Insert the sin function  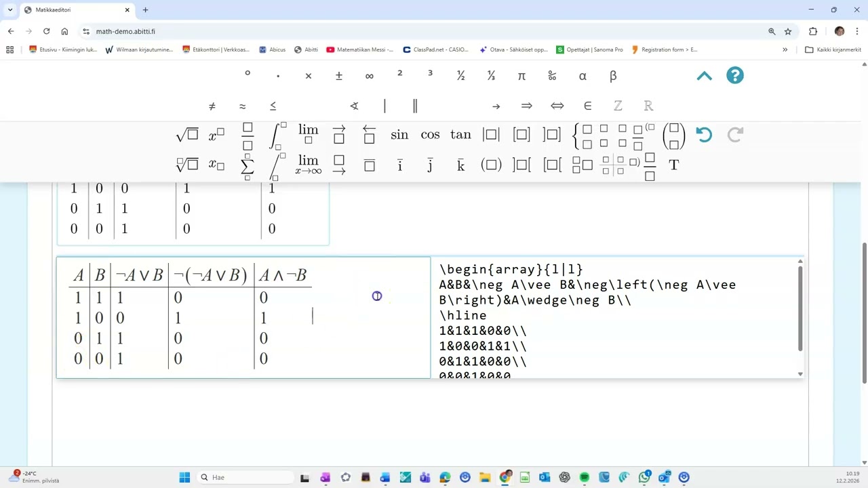point(399,134)
